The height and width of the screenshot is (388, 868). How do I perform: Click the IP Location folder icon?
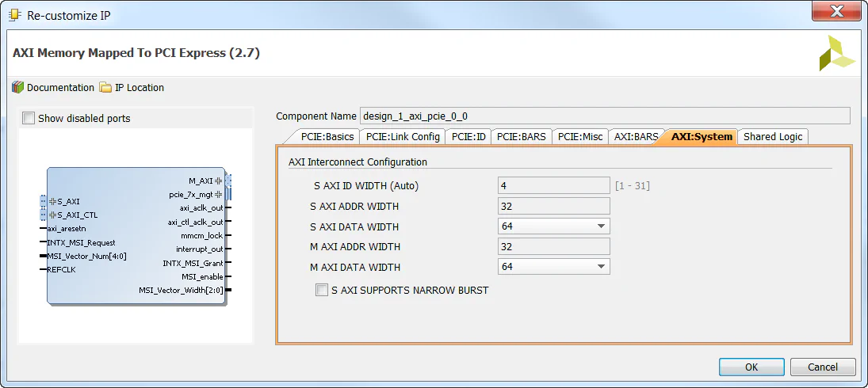click(x=105, y=87)
